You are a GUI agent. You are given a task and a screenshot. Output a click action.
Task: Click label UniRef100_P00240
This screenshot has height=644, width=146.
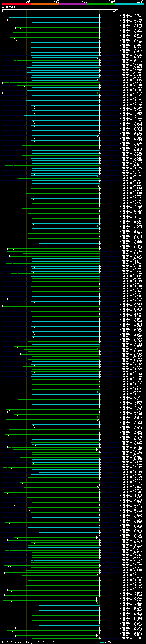[x=131, y=30]
